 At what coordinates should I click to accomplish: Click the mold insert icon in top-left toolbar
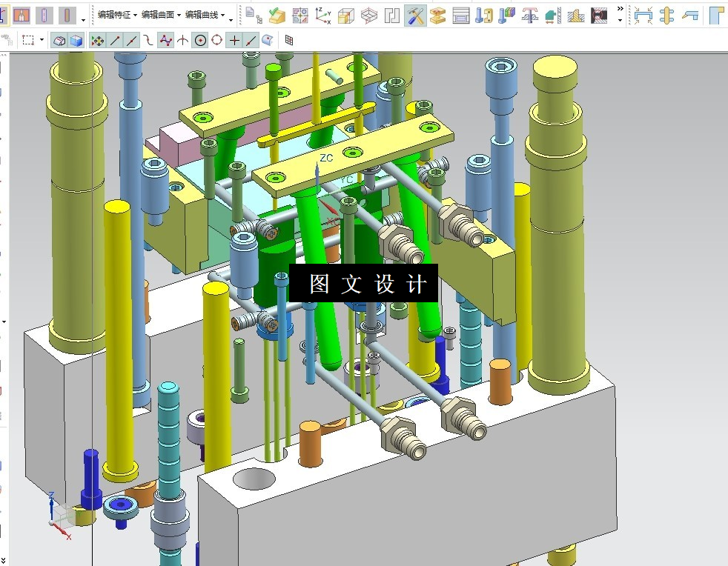[21, 15]
